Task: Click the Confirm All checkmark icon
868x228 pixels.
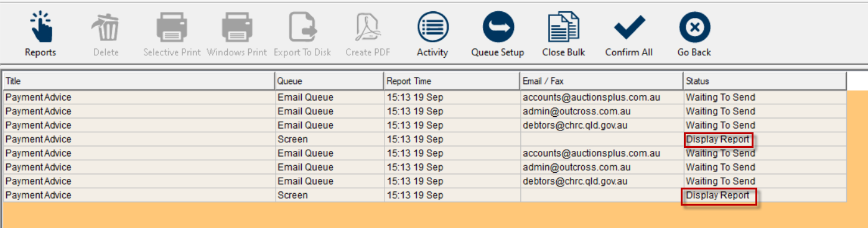Action: pyautogui.click(x=629, y=27)
